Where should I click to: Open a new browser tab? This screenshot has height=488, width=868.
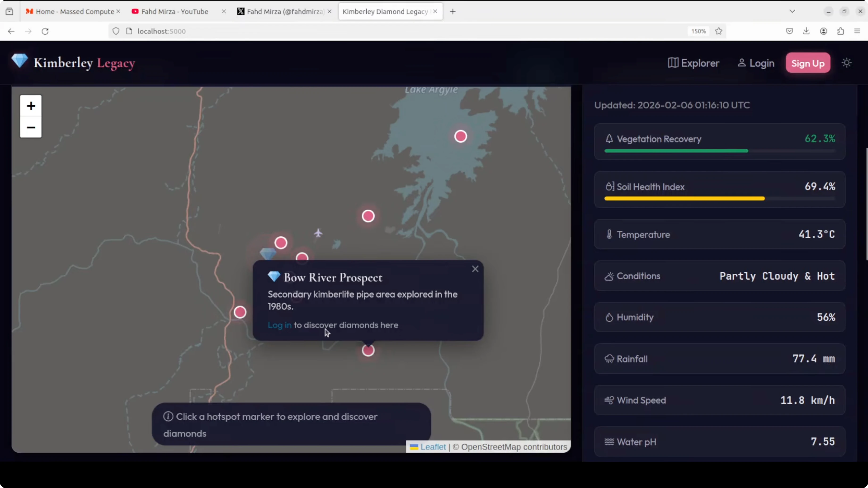(453, 12)
